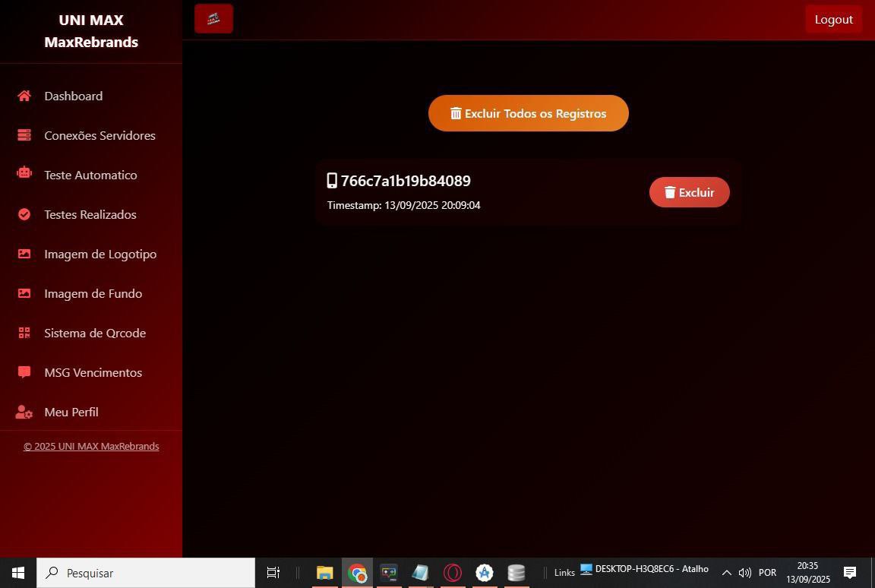
Task: Click the user gear icon for Meu Perfil
Action: click(x=24, y=412)
